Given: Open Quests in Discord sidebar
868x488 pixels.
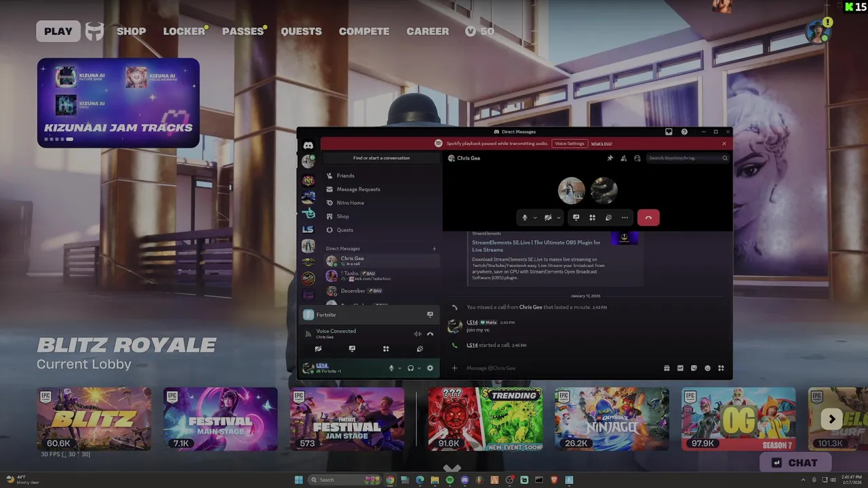Looking at the screenshot, I should pyautogui.click(x=381, y=230).
